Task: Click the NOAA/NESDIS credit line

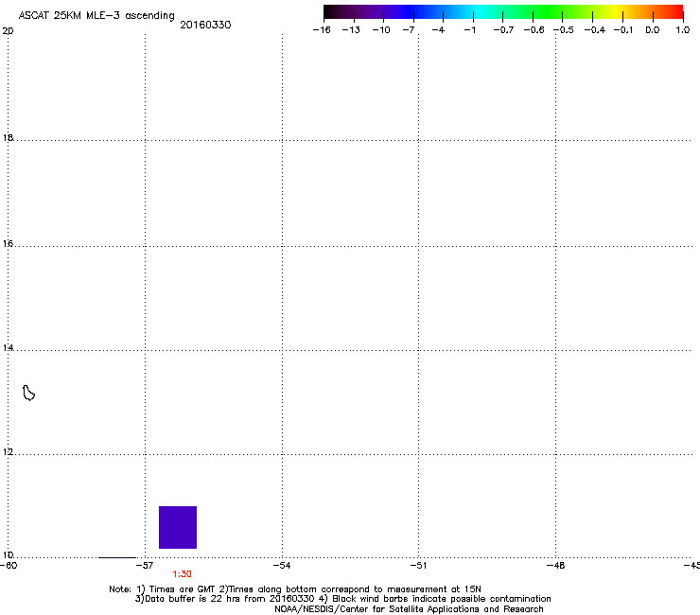Action: (409, 609)
